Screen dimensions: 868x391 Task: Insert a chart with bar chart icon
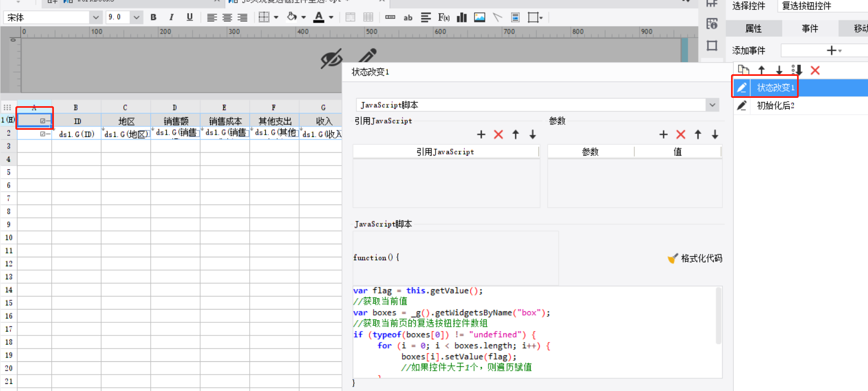[462, 18]
